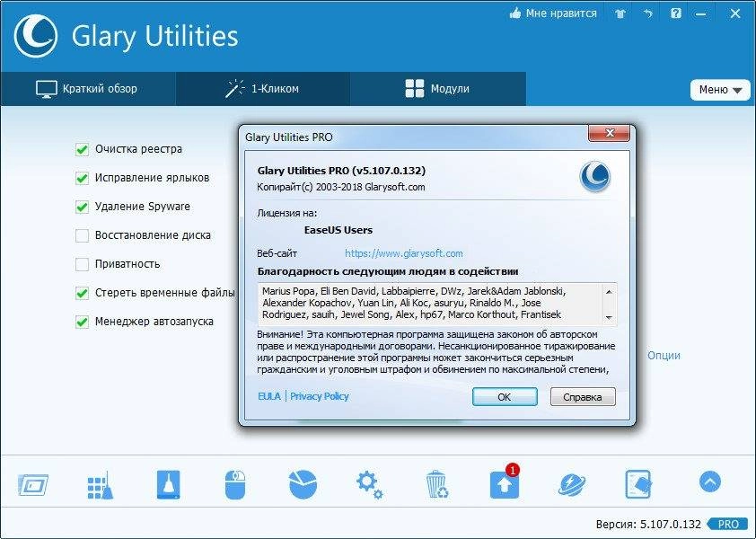Open the EULA link

coord(269,396)
